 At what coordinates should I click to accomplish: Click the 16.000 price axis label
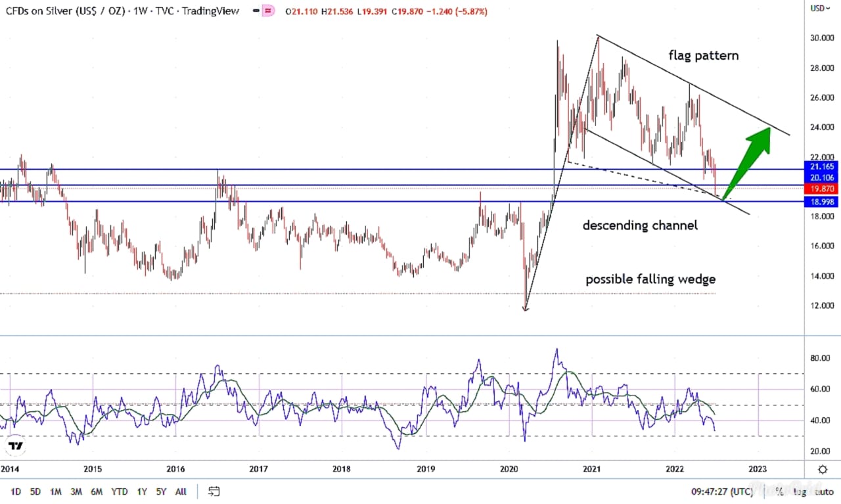pyautogui.click(x=823, y=246)
